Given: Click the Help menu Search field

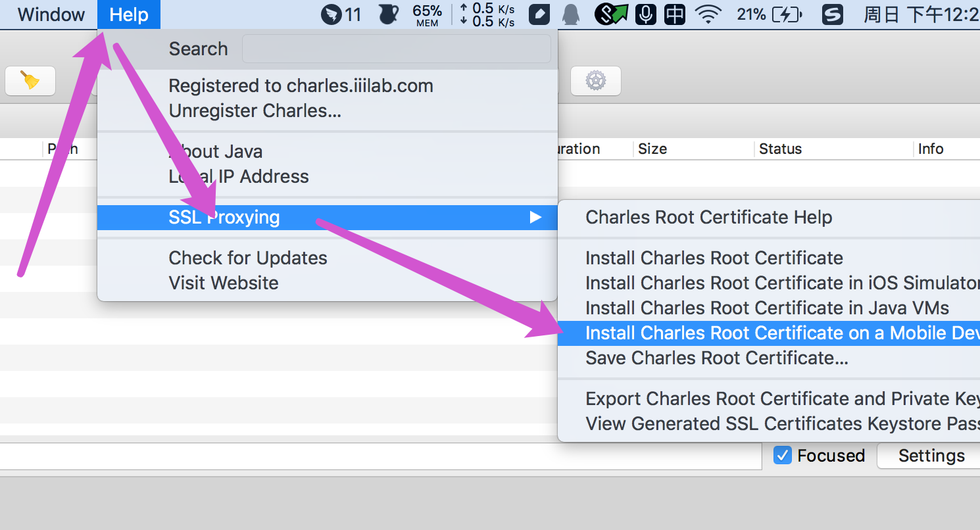Looking at the screenshot, I should (397, 49).
